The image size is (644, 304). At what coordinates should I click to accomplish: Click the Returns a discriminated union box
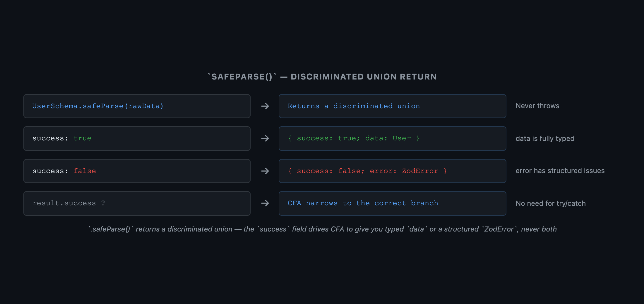pyautogui.click(x=393, y=106)
